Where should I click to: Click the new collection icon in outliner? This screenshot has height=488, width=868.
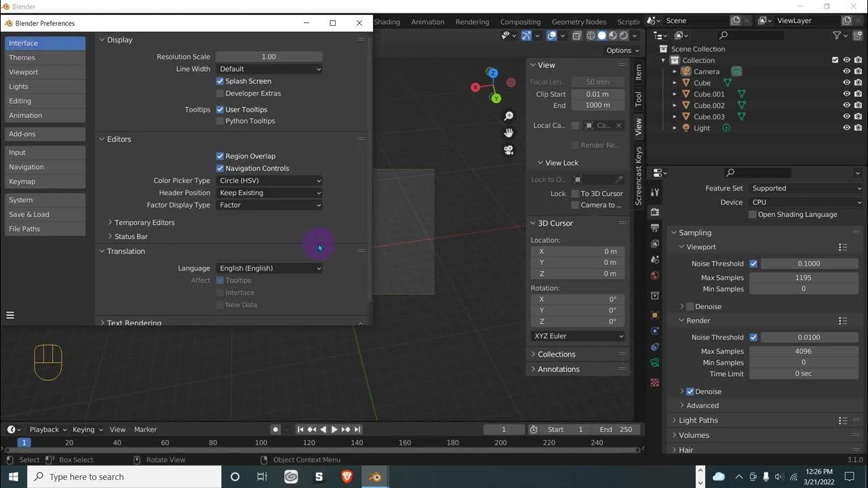coord(859,35)
